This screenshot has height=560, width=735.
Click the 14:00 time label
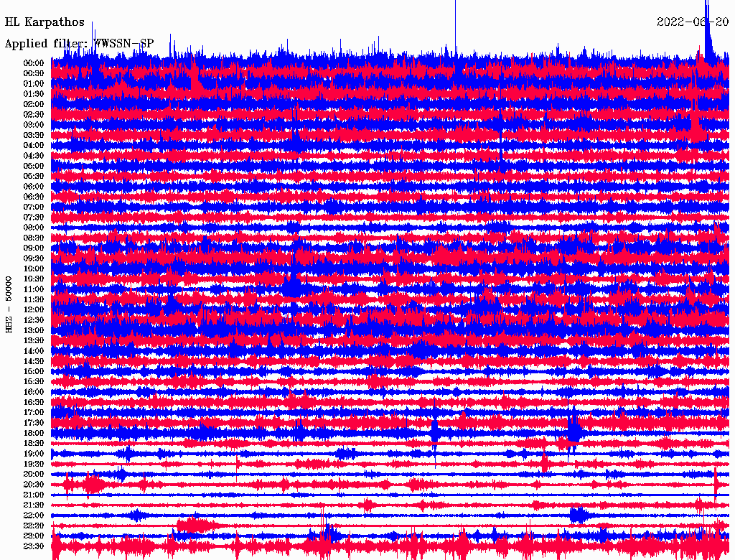[x=34, y=351]
